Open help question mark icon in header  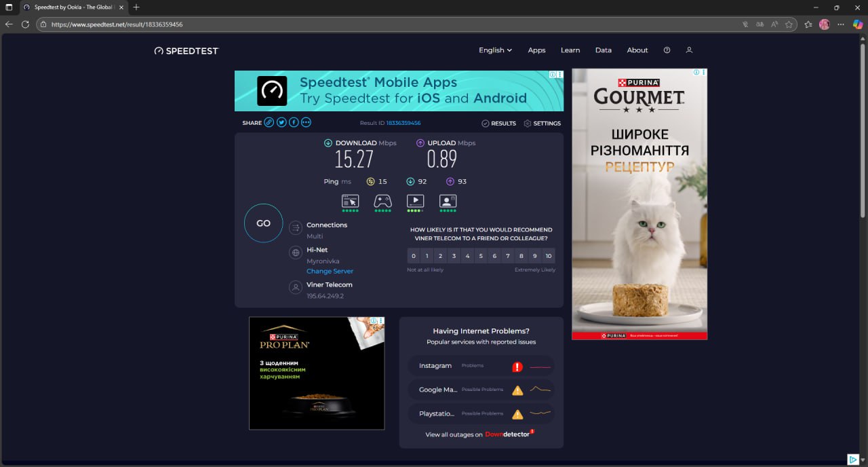pyautogui.click(x=667, y=50)
